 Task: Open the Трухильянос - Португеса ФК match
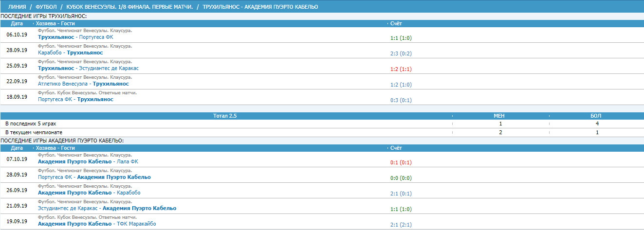tap(75, 37)
